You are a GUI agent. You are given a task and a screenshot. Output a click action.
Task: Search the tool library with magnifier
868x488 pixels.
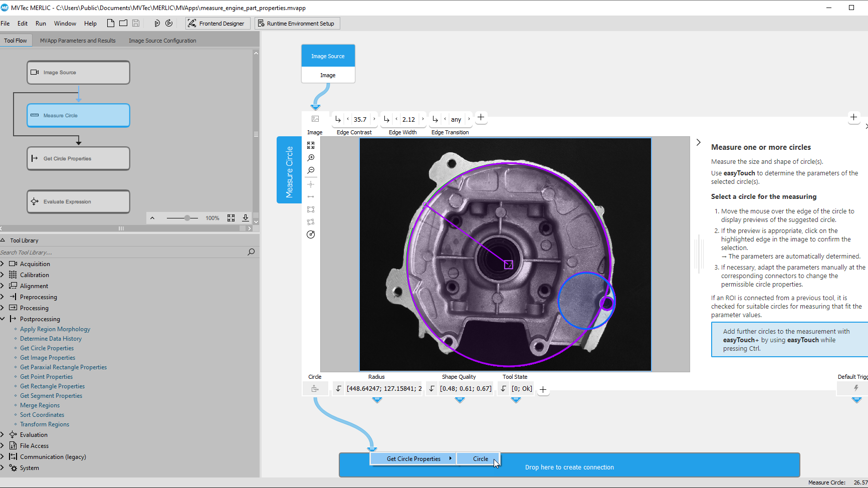[x=251, y=252]
